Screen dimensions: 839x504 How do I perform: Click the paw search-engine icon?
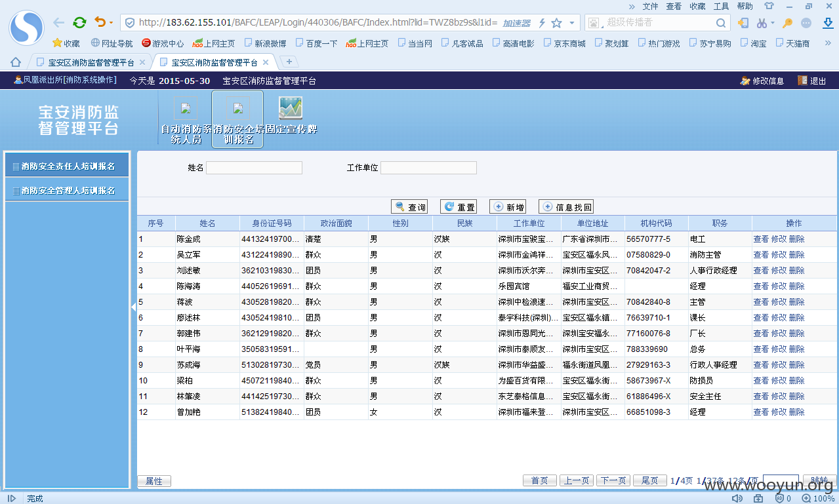(594, 23)
